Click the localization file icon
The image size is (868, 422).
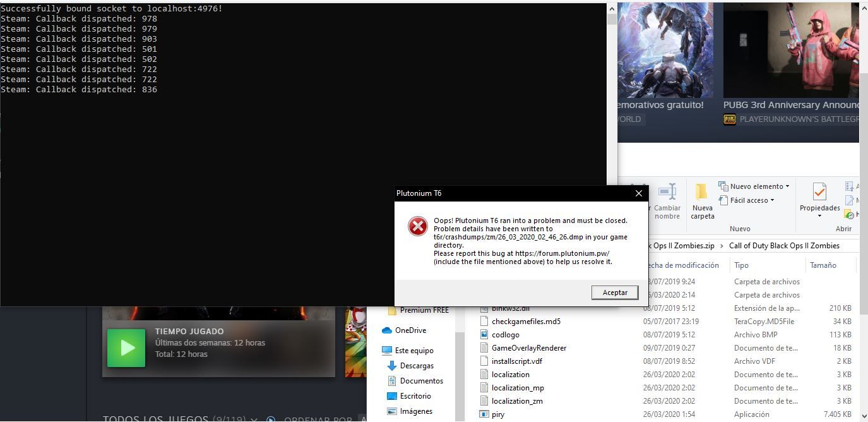tap(484, 375)
